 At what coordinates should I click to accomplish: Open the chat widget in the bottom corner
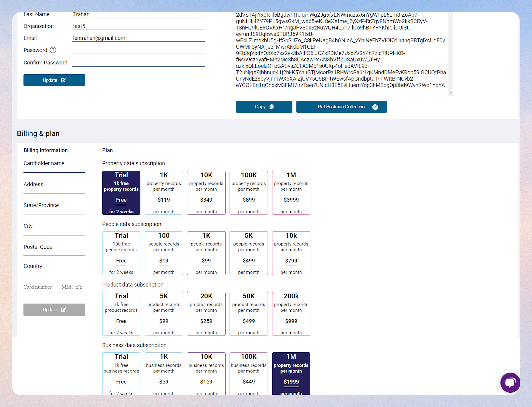click(x=510, y=382)
